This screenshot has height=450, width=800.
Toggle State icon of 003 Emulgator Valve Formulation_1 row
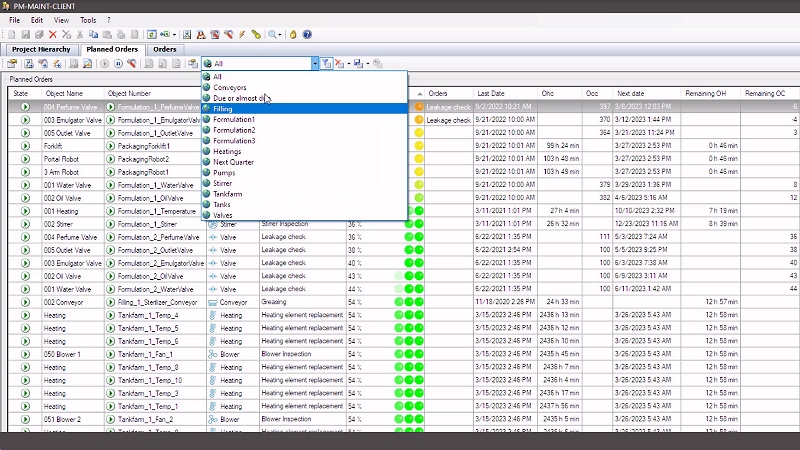(x=25, y=120)
